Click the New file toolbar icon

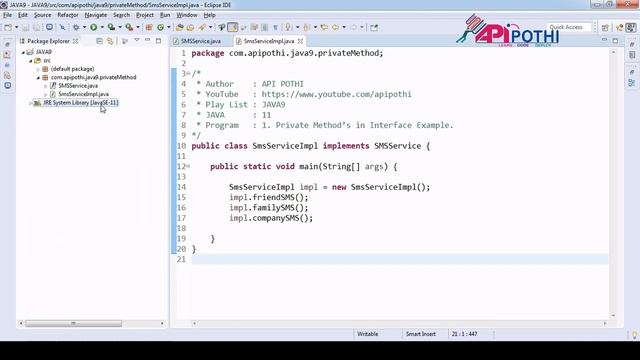(x=8, y=27)
